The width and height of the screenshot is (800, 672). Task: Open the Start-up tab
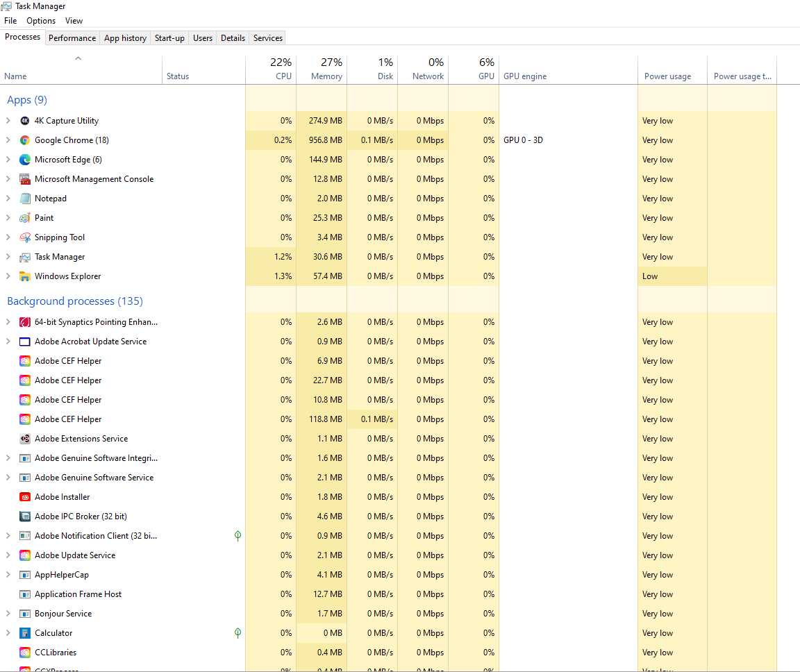169,38
